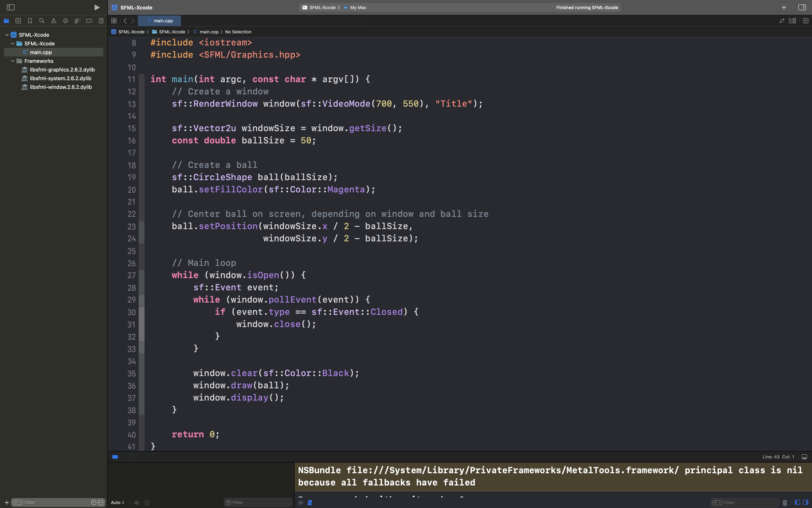The width and height of the screenshot is (812, 508).
Task: Choose scheme SFML-Xcode in toolbar
Action: 319,7
